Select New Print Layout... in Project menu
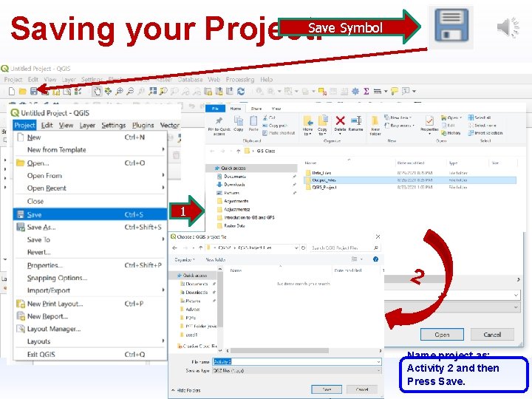532x399 pixels. [x=90, y=304]
